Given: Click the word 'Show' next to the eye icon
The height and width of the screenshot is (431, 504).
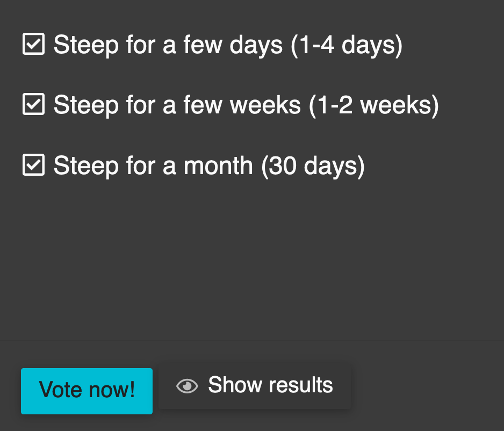Looking at the screenshot, I should 235,385.
